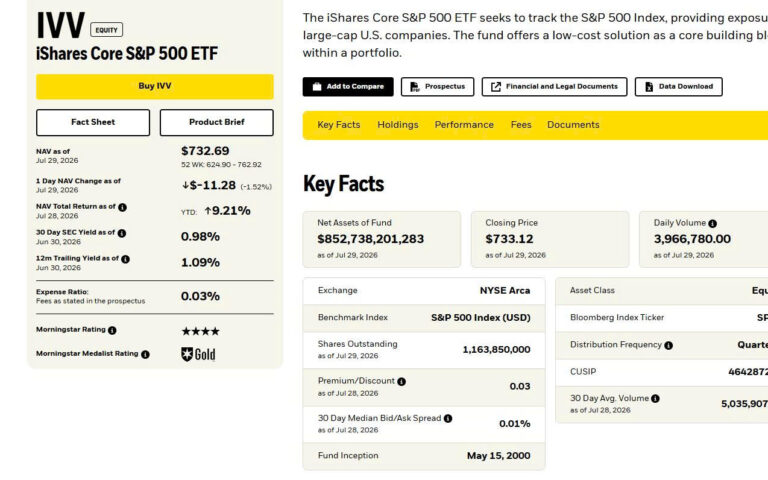Open Morningstar Rating info icon
The height and width of the screenshot is (480, 768).
pyautogui.click(x=112, y=331)
